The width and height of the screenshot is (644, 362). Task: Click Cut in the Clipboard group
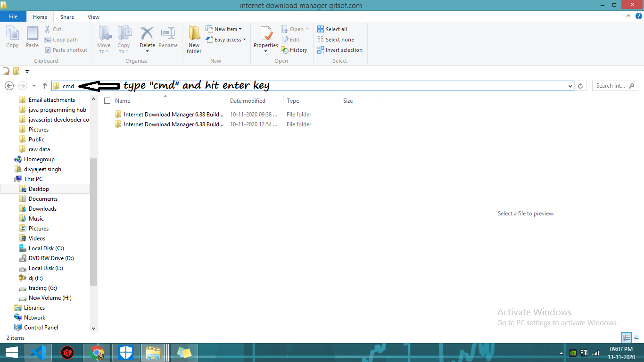pos(53,29)
